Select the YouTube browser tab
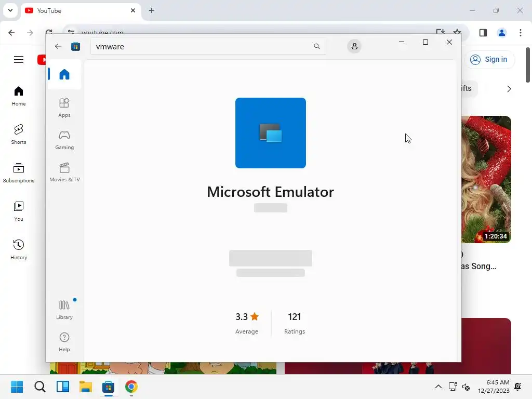This screenshot has height=399, width=532. 82,10
